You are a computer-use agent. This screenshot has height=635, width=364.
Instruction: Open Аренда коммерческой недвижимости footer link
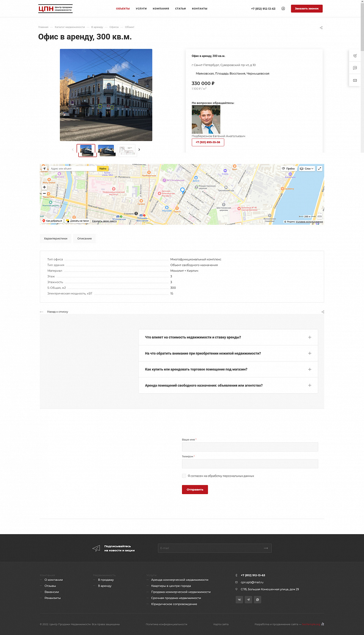coord(179,580)
